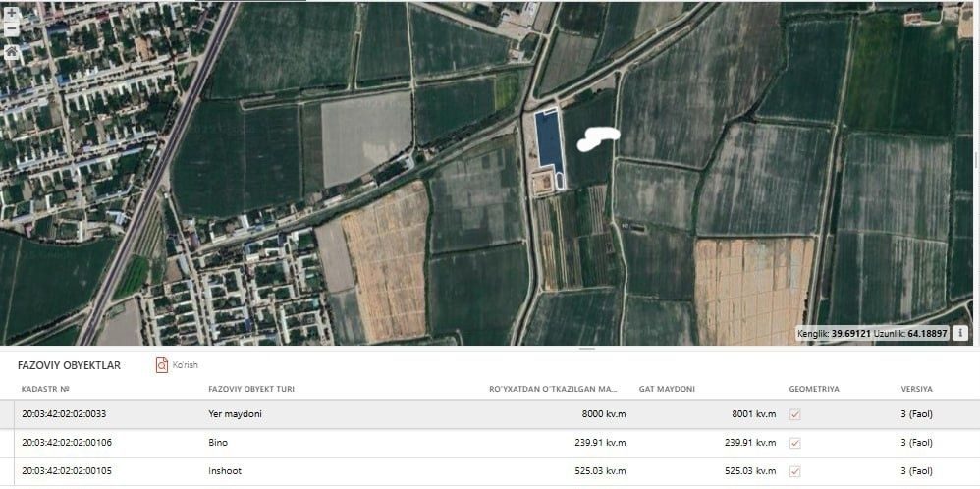Screen dimensions: 980x489
Task: Click the GEOMETRIYA column header
Action: point(814,389)
